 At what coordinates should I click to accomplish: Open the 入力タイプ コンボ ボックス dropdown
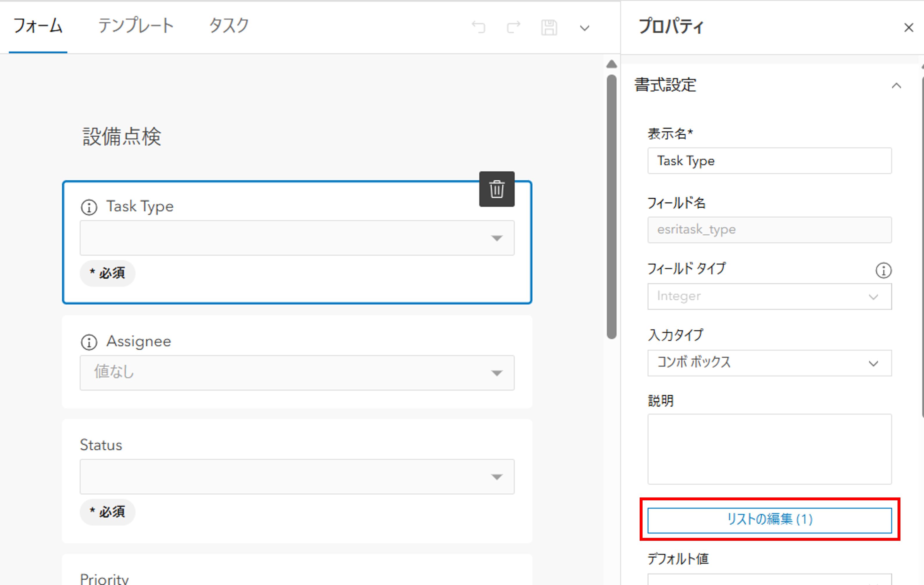[x=769, y=363]
